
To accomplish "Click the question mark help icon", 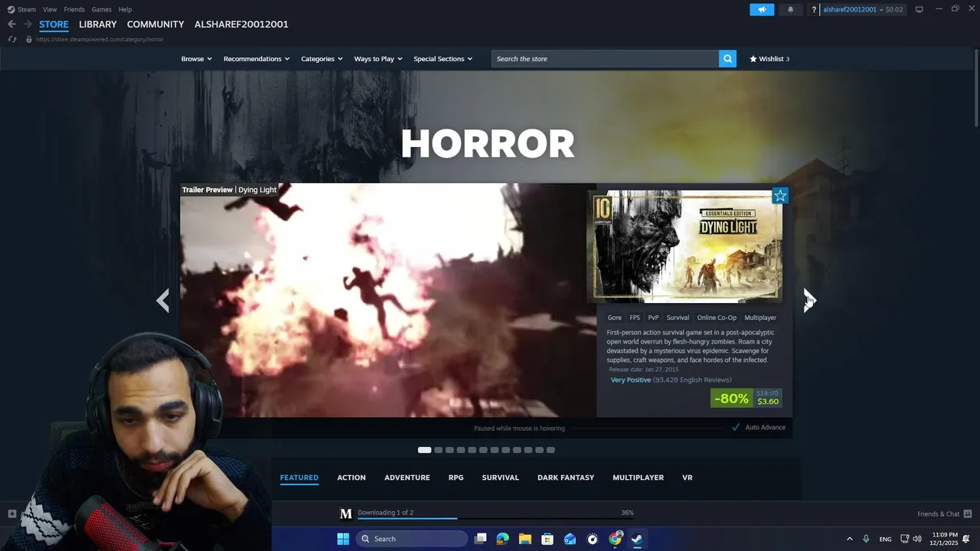I will pos(814,10).
